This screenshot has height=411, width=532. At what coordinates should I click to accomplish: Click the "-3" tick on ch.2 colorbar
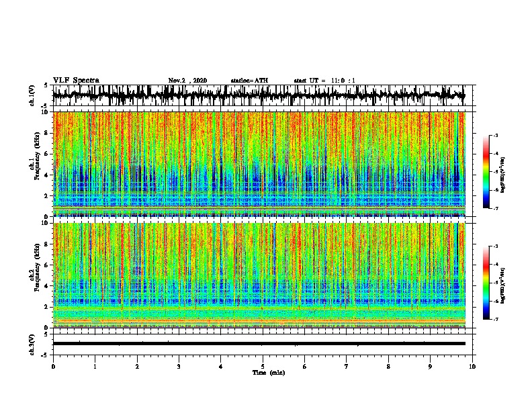496,246
